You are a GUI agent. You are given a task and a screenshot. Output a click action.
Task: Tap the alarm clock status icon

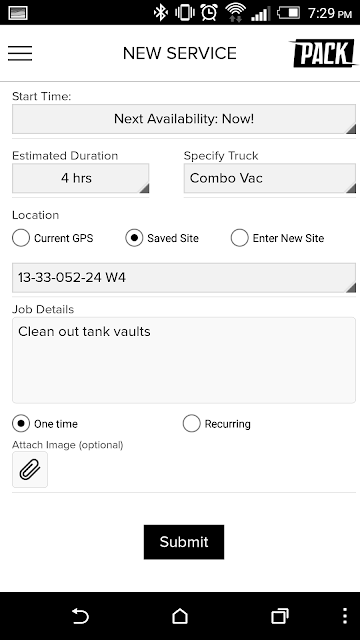pyautogui.click(x=209, y=13)
